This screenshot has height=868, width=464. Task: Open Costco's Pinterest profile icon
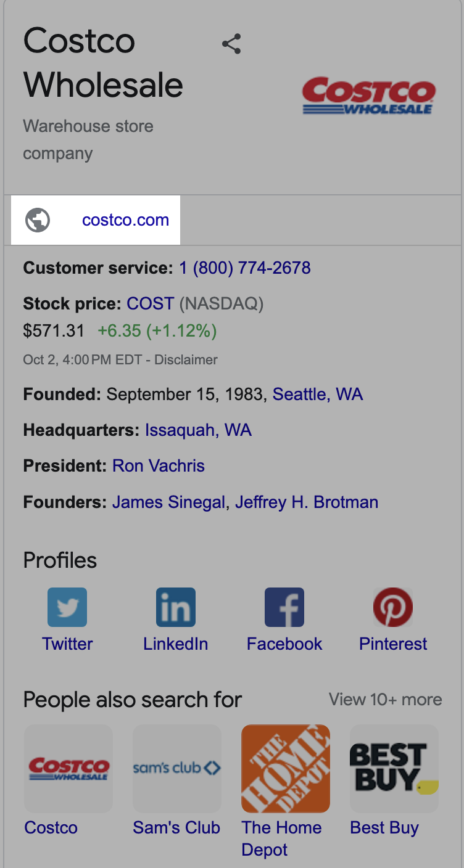393,607
